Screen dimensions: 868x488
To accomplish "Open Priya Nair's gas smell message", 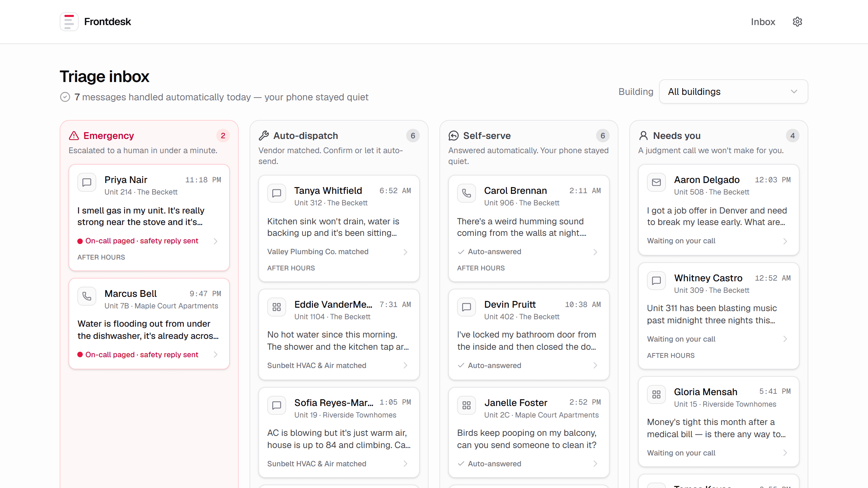I will [141, 216].
